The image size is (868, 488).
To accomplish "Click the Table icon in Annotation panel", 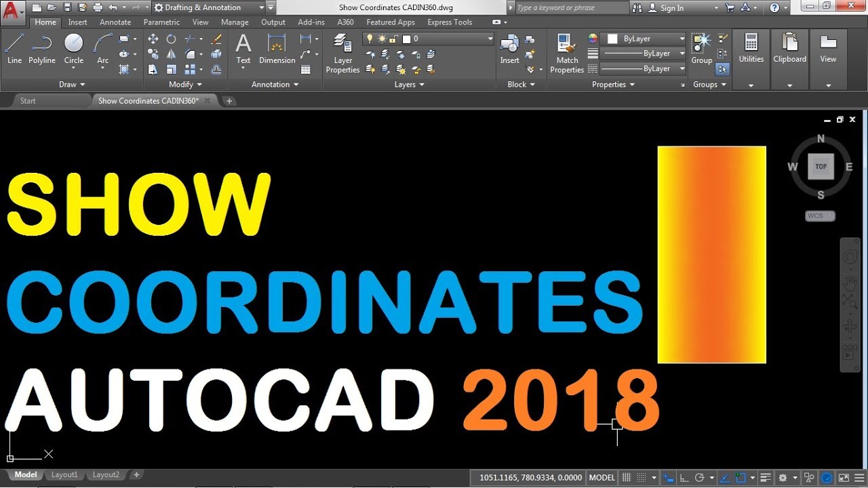I will pos(306,69).
